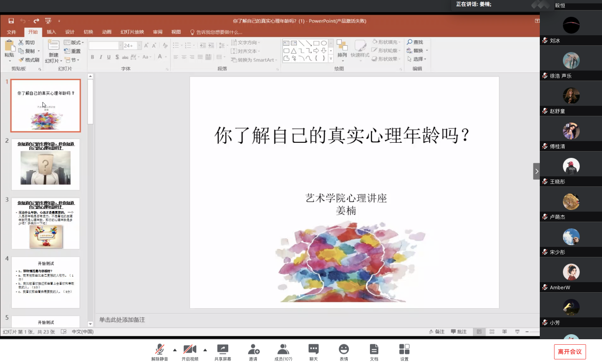Open the Replace (替换) dropdown arrow
The width and height of the screenshot is (602, 364).
tap(427, 50)
